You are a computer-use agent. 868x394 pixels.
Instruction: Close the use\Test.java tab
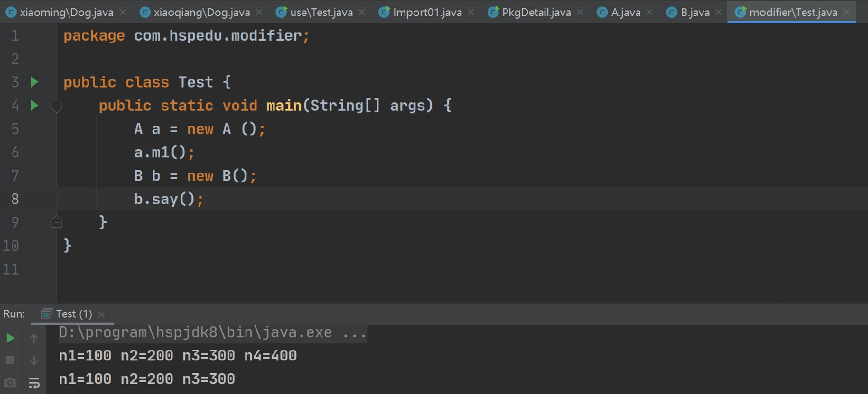pyautogui.click(x=361, y=12)
